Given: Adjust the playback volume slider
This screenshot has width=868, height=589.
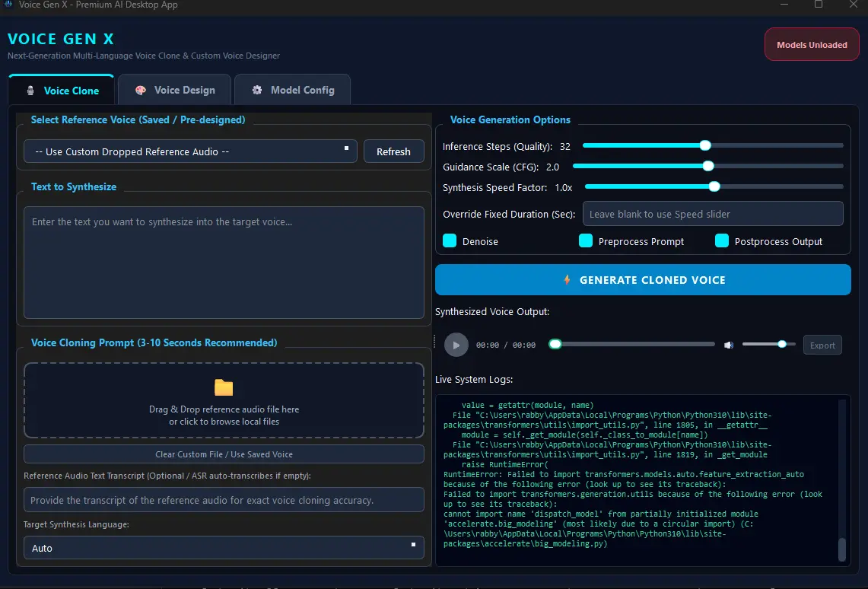Looking at the screenshot, I should pyautogui.click(x=769, y=344).
